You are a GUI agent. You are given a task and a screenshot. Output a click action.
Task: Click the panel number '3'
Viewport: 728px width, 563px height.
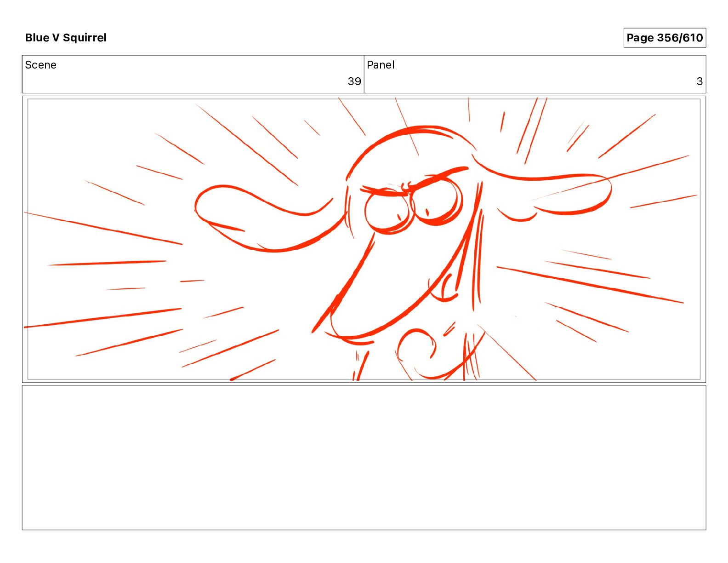[700, 81]
